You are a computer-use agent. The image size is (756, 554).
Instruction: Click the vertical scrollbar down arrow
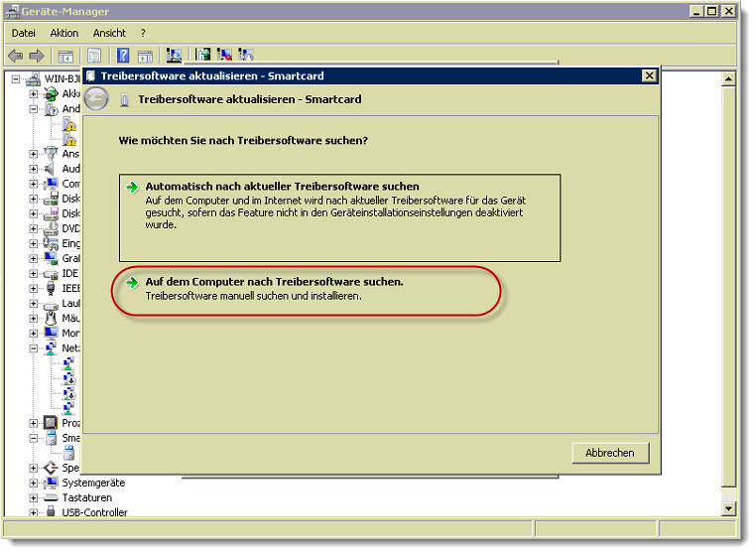[x=730, y=507]
